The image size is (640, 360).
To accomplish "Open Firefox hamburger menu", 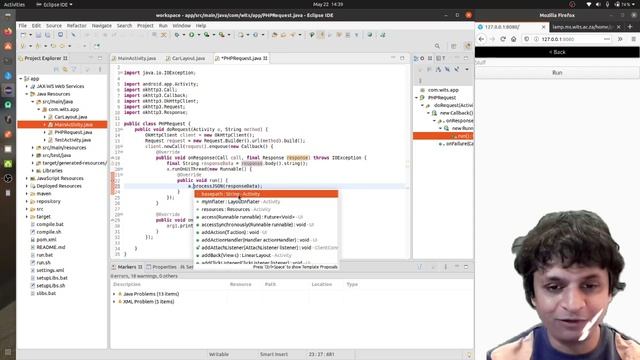I will coord(633,39).
